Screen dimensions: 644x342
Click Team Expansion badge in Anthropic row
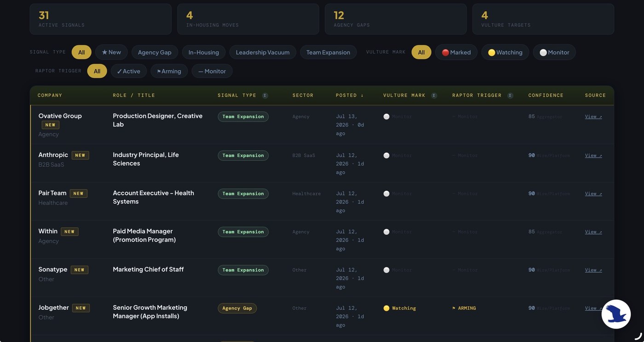[243, 155]
